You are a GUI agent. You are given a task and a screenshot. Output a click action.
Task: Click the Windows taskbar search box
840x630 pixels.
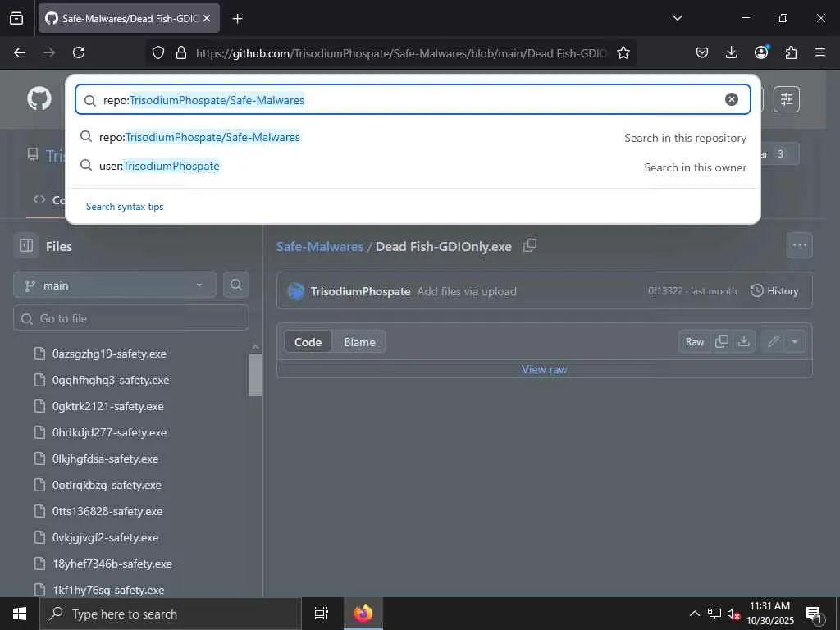coord(171,614)
